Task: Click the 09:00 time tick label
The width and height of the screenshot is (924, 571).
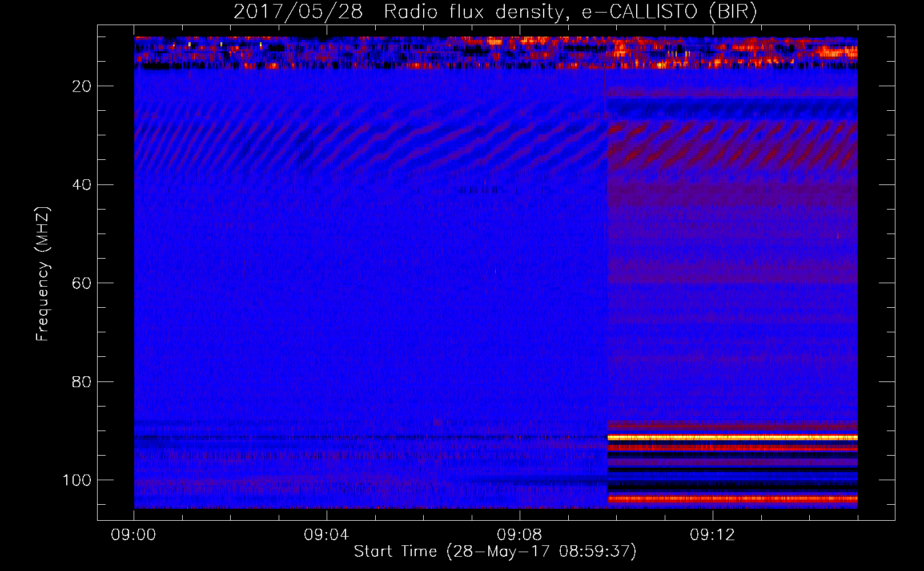Action: (x=134, y=535)
